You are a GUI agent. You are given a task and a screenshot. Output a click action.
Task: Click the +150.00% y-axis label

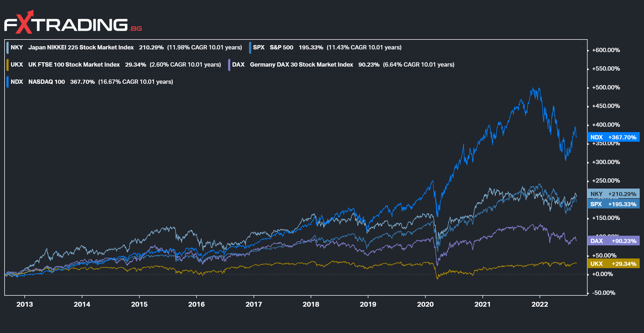606,218
